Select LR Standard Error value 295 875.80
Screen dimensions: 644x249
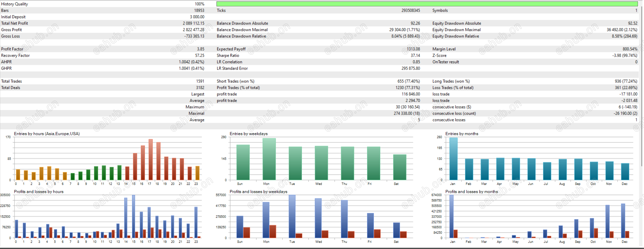[411, 69]
